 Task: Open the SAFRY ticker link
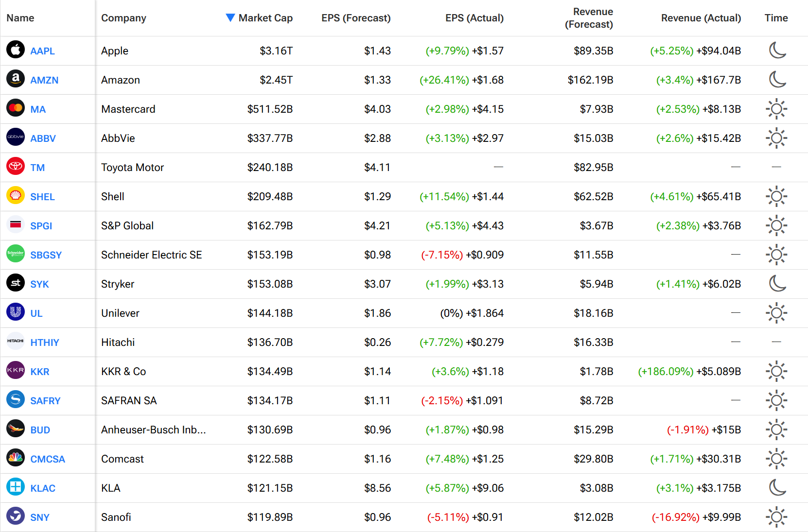point(45,401)
